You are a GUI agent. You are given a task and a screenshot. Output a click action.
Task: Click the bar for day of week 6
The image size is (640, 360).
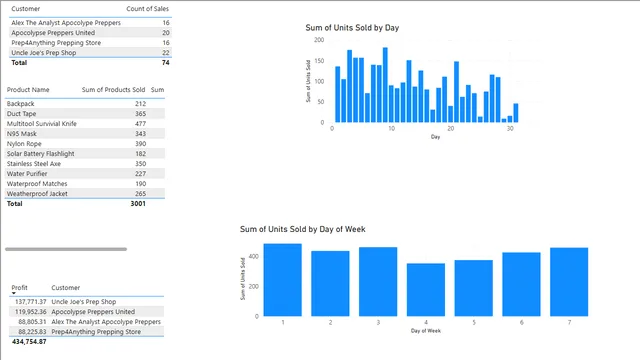pyautogui.click(x=521, y=284)
